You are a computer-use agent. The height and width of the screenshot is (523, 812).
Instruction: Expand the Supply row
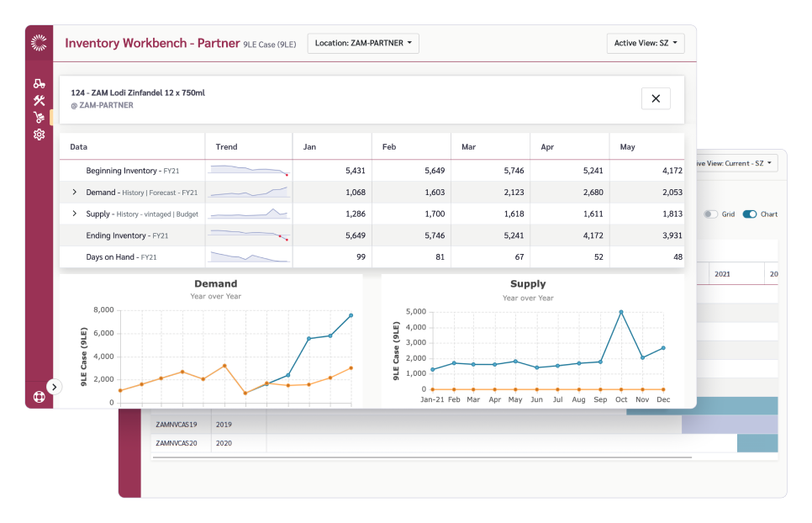pos(75,214)
